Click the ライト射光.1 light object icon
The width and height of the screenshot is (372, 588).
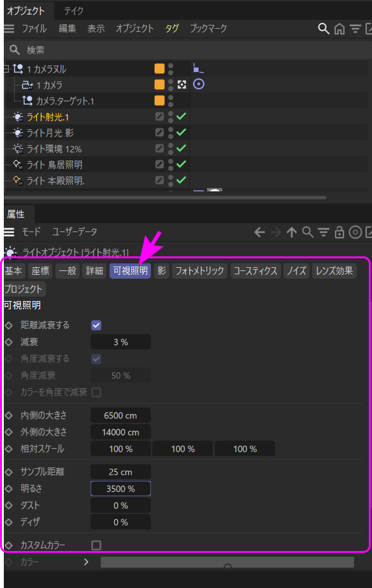point(18,117)
